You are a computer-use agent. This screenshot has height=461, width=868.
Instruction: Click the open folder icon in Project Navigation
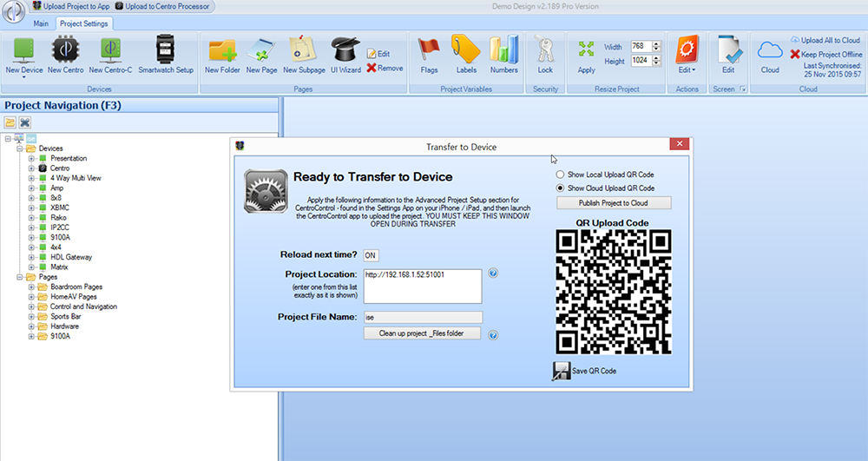pos(10,122)
